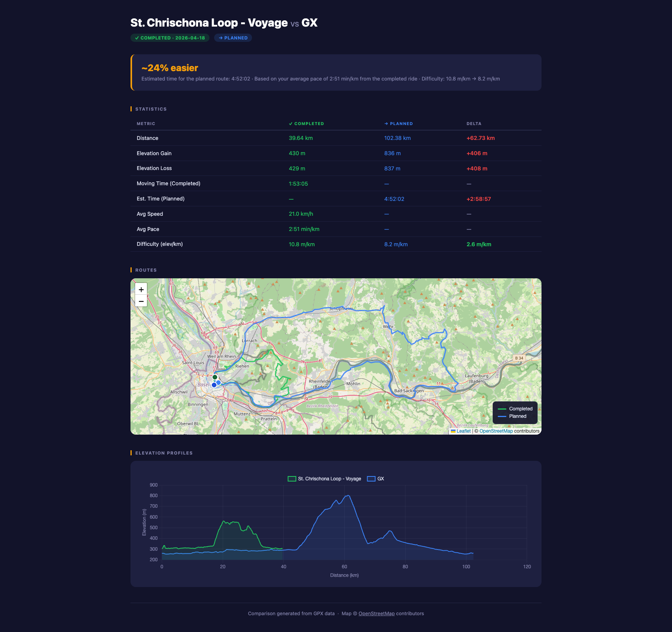Click the Elevation Gain row label
The height and width of the screenshot is (632, 672).
154,153
